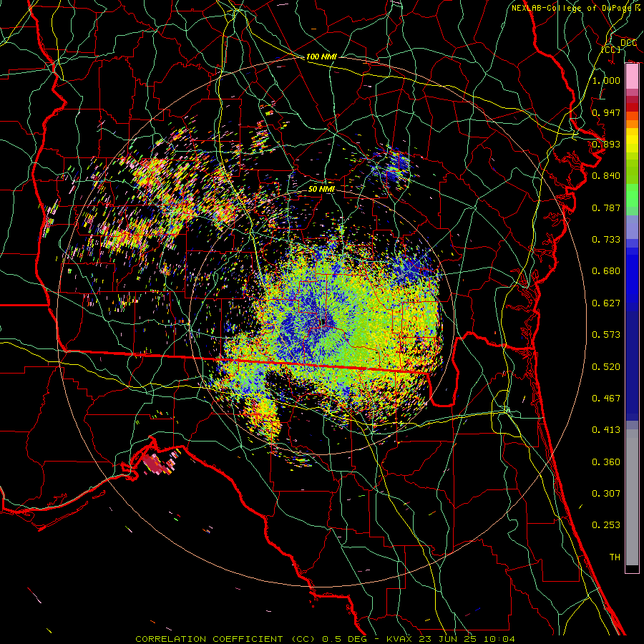Click the Correlation Coefficient KVAX caption at bottom

pyautogui.click(x=325, y=639)
